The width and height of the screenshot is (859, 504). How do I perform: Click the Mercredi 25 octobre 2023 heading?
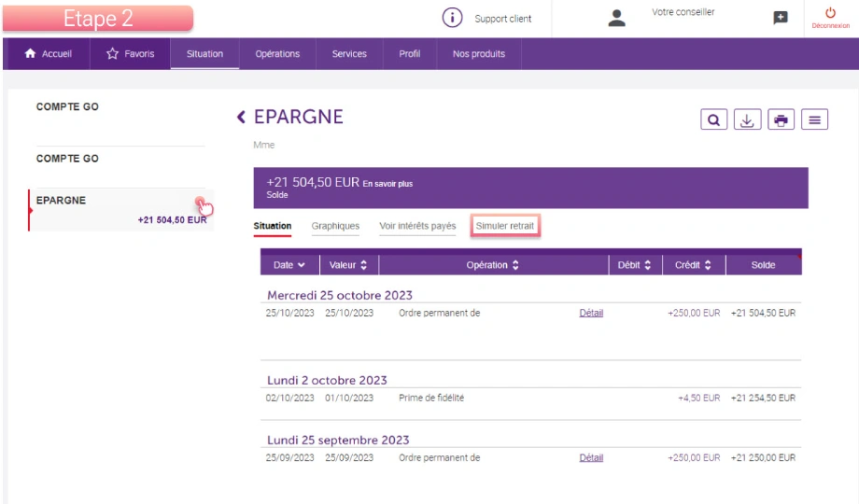tap(340, 295)
